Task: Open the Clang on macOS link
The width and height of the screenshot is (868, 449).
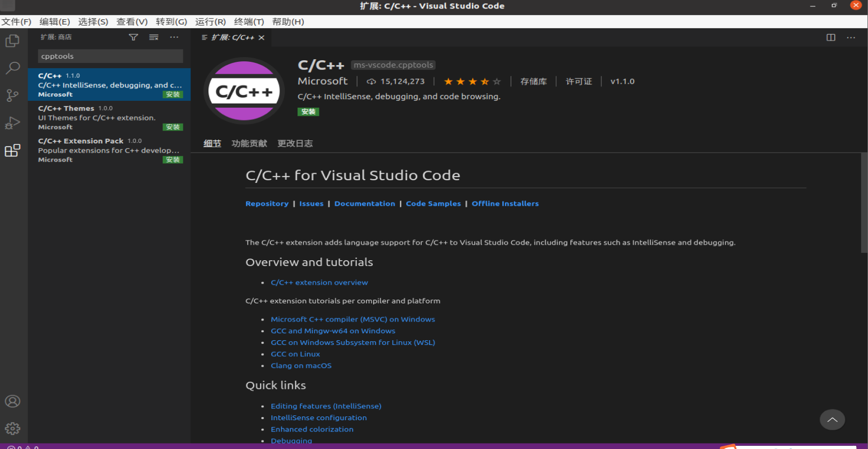Action: tap(301, 366)
